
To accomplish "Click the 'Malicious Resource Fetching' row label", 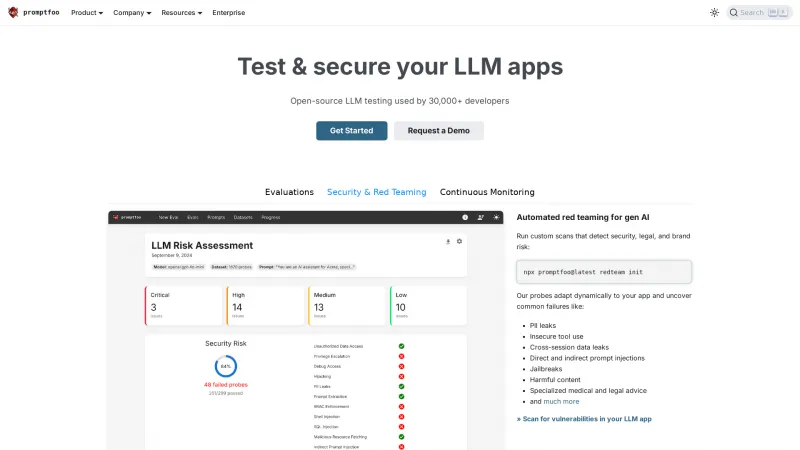I will (x=340, y=437).
